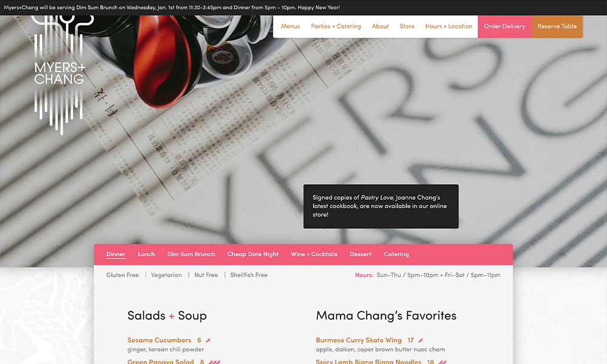The height and width of the screenshot is (364, 607).
Task: Click the chili icon beside Burmese Curry Skate Wing
Action: 421,340
